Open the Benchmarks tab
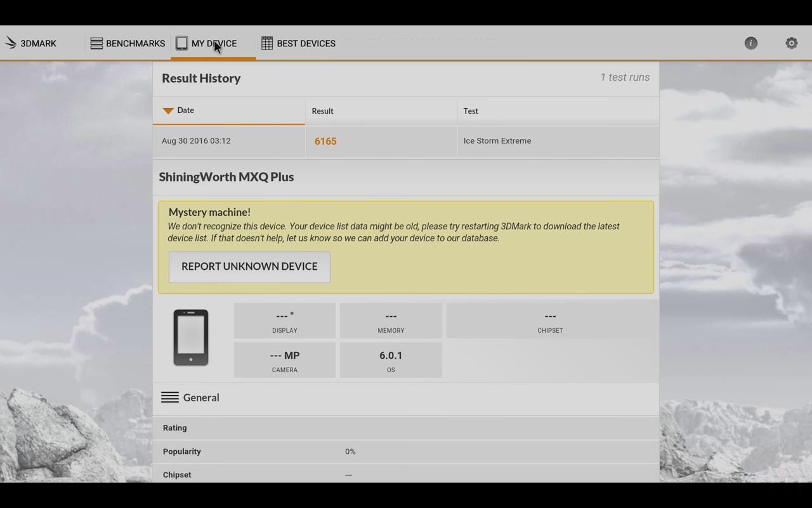Screen dimensions: 812x508 tap(128, 43)
